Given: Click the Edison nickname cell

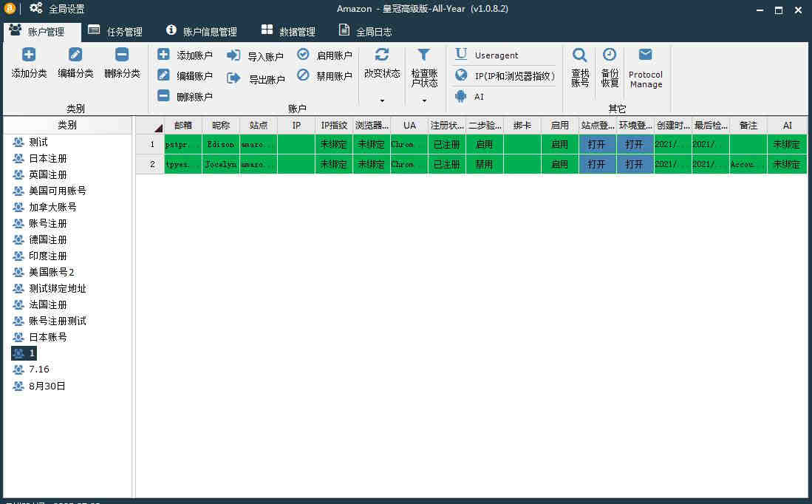Looking at the screenshot, I should 221,145.
